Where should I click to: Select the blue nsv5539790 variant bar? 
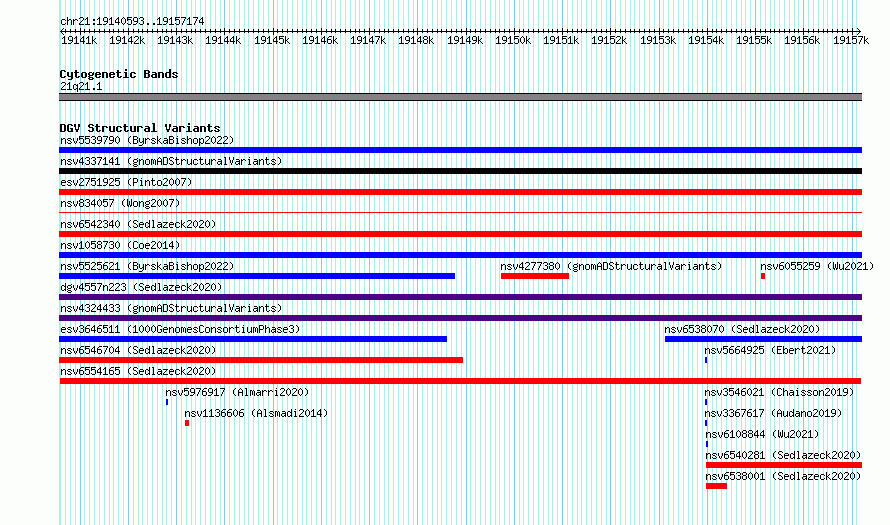click(x=460, y=150)
